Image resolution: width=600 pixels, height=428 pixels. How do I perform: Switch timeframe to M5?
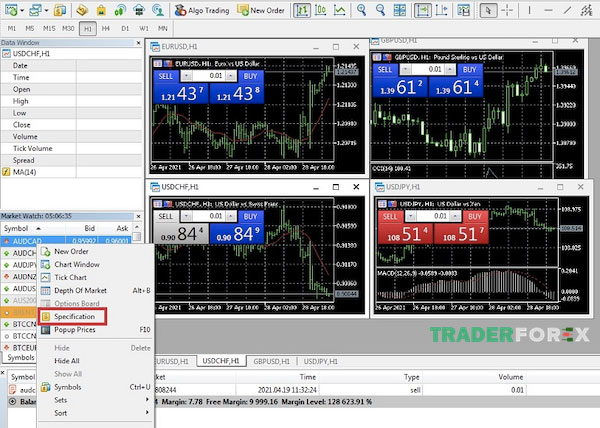[29, 28]
